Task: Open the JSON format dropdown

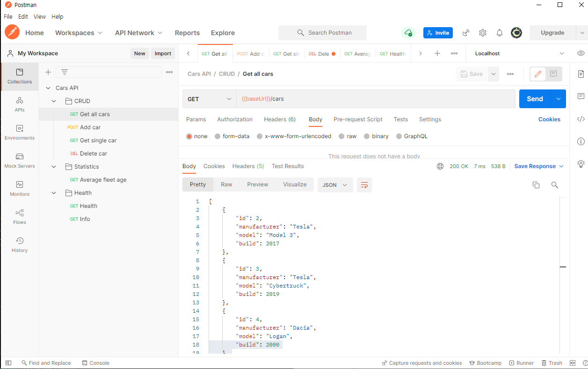Action: (335, 185)
